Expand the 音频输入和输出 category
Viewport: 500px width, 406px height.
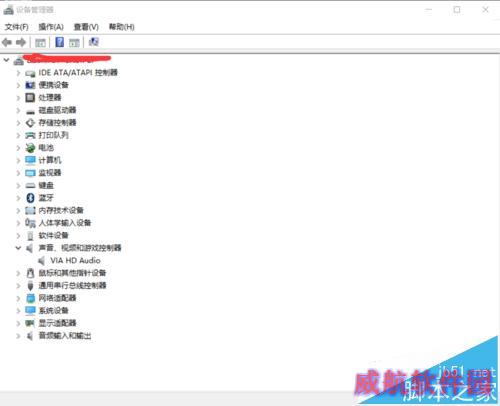pyautogui.click(x=18, y=336)
